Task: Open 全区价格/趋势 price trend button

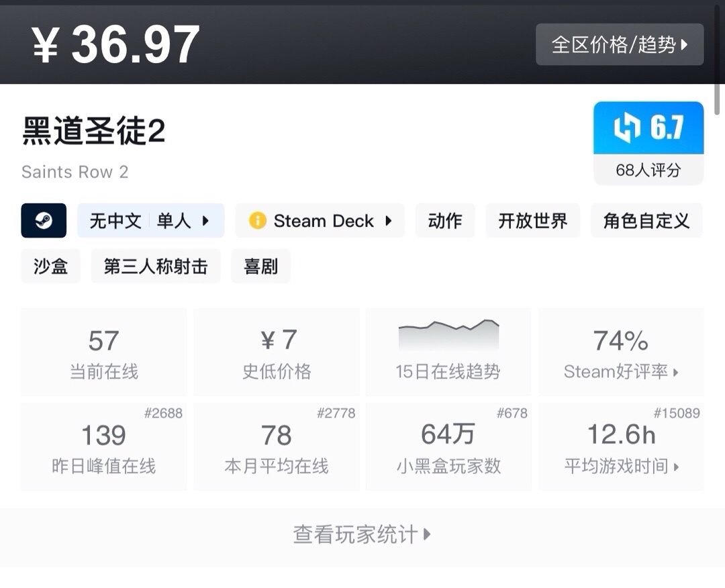Action: point(620,44)
